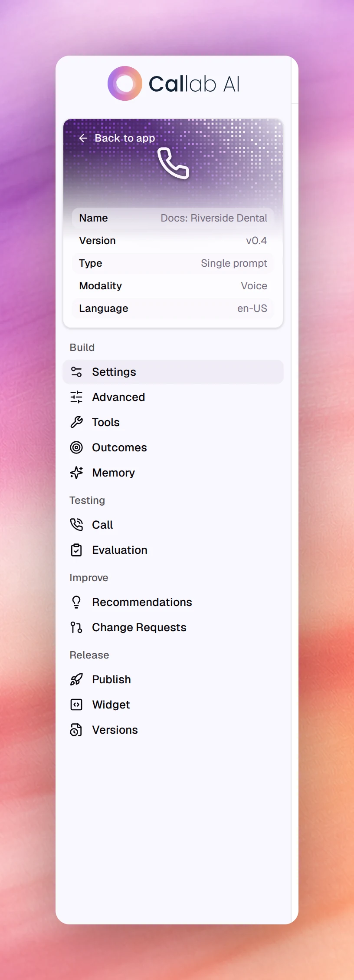Click language value 'en-US'

pos(252,308)
